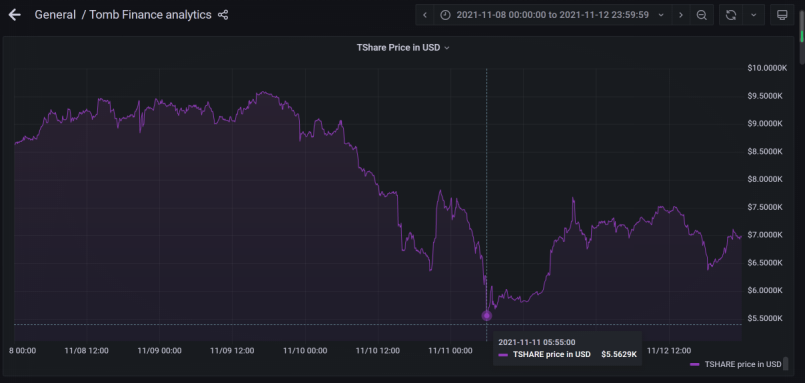Click the 11/09 00:00 axis label
Image resolution: width=805 pixels, height=383 pixels.
159,351
